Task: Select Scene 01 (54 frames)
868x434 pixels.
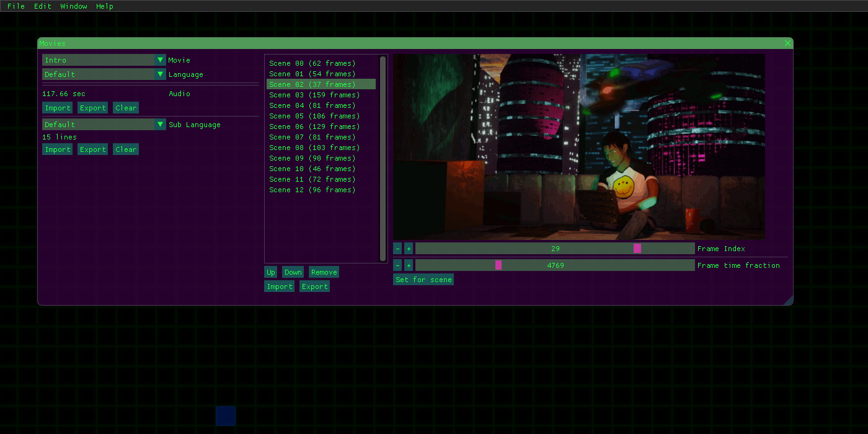Action: [321, 74]
